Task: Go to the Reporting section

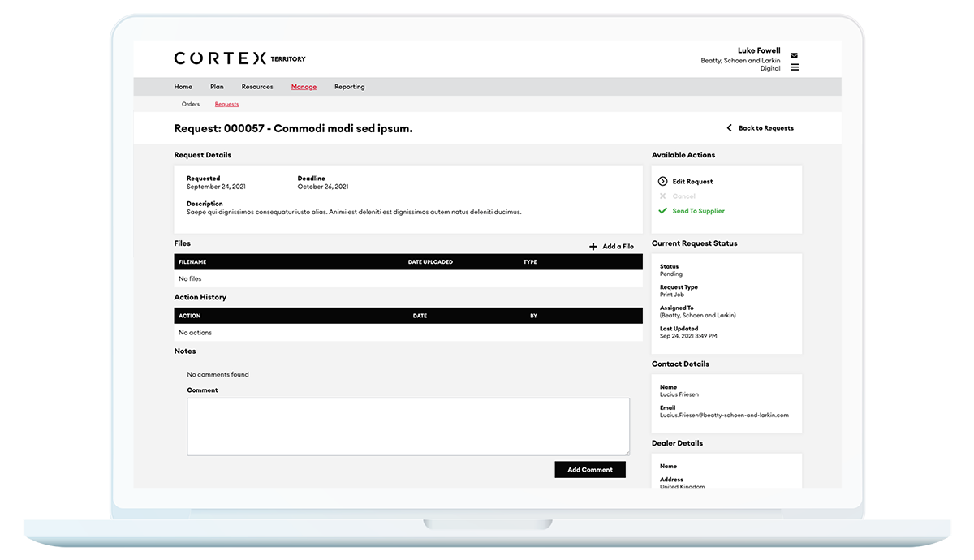Action: (x=349, y=87)
